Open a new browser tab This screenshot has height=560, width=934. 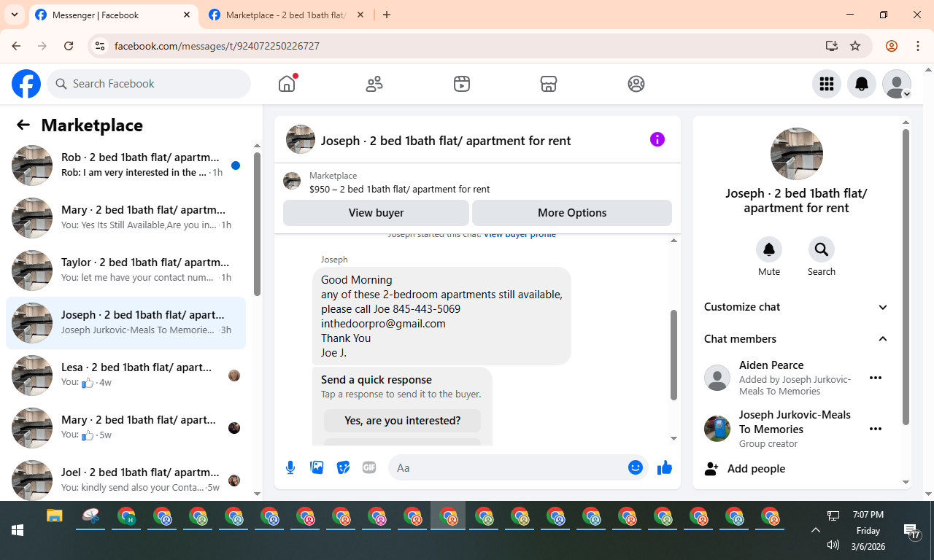(387, 15)
